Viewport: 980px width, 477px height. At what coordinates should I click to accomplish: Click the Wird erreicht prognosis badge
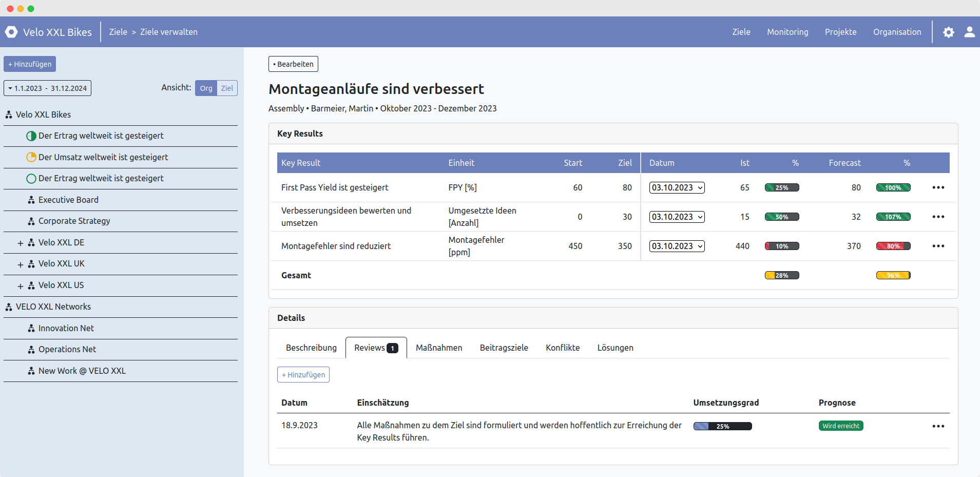(x=840, y=426)
